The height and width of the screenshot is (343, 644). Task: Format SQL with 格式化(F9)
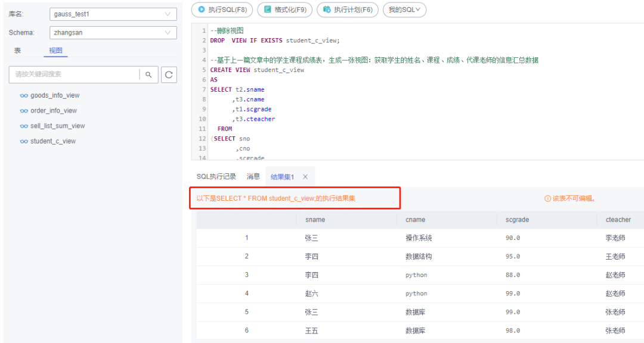[x=285, y=10]
